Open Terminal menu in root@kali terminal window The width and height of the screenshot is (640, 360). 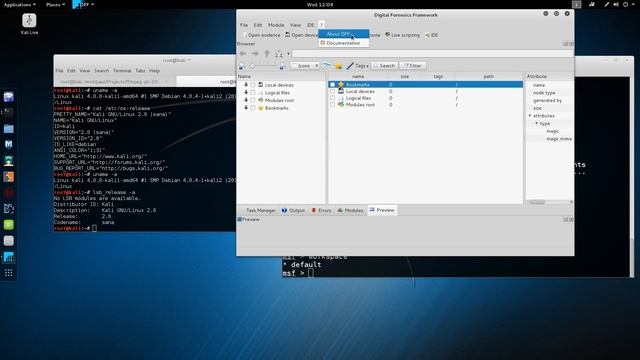pos(122,71)
